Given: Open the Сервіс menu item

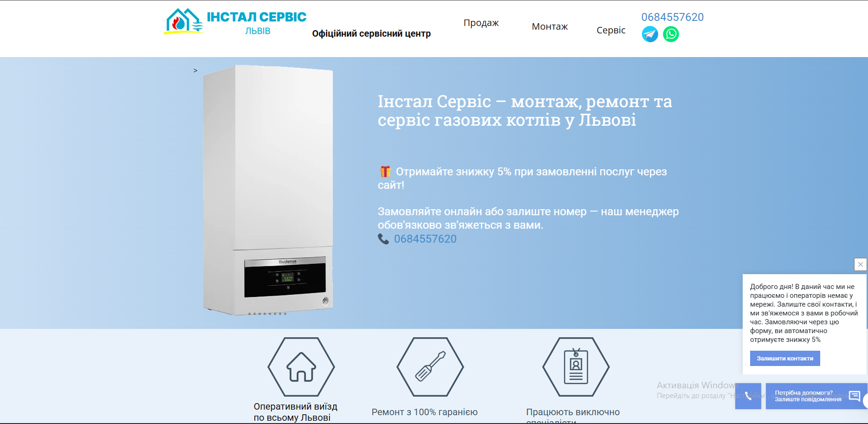Looking at the screenshot, I should 611,30.
